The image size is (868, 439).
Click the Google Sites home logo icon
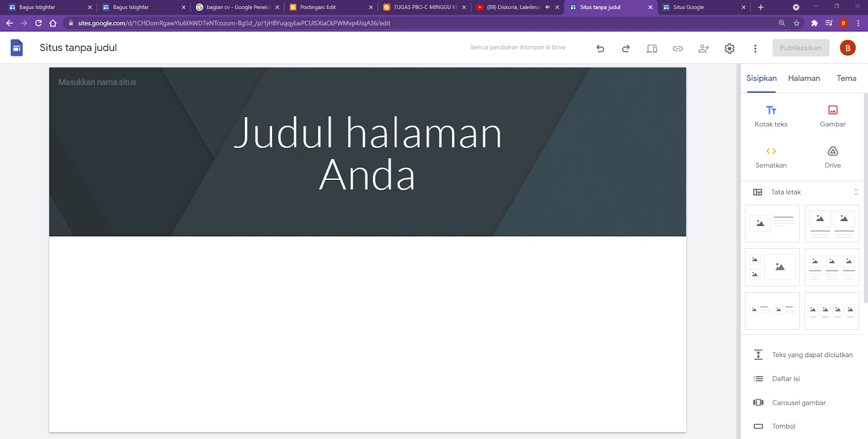pyautogui.click(x=17, y=48)
